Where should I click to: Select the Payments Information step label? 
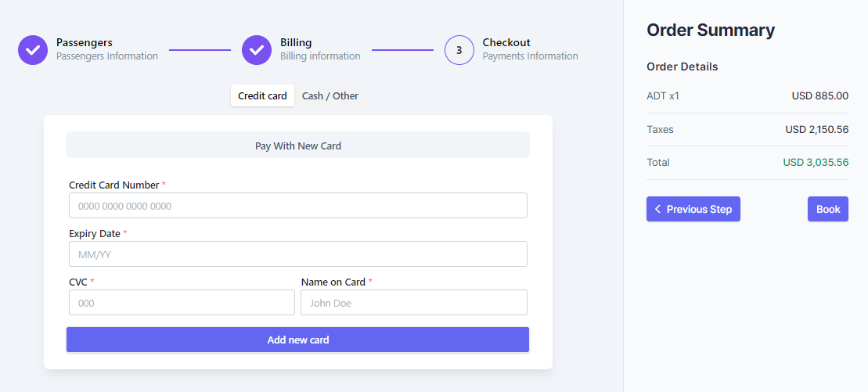530,56
